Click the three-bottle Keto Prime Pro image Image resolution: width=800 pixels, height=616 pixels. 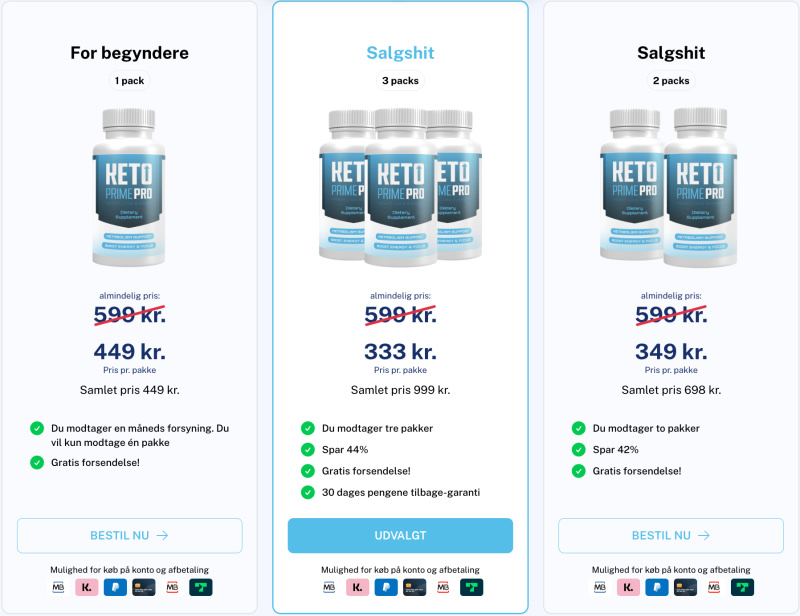(x=400, y=187)
